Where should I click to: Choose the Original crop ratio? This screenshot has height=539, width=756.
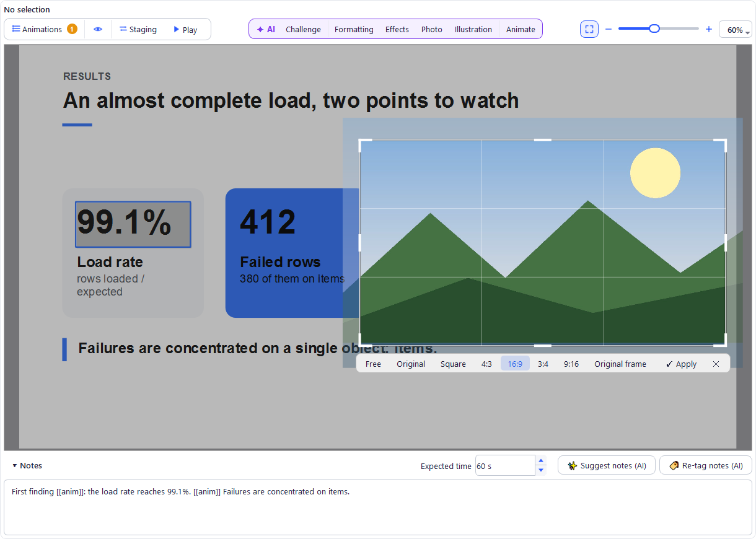pos(411,364)
